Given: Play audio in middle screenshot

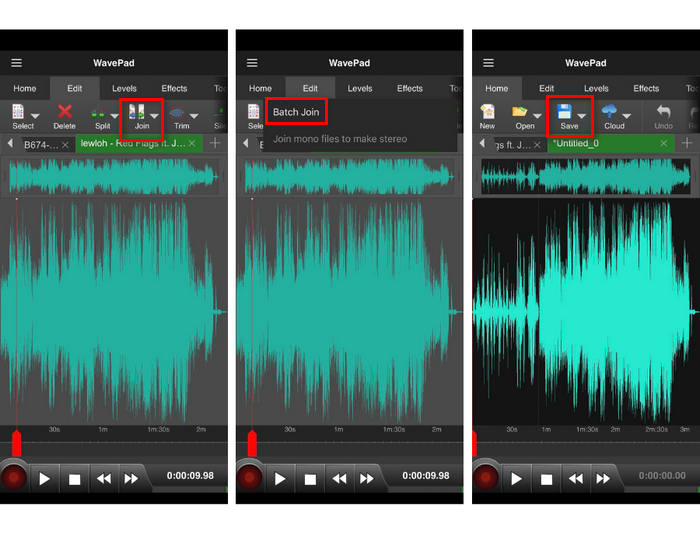Looking at the screenshot, I should coord(280,479).
